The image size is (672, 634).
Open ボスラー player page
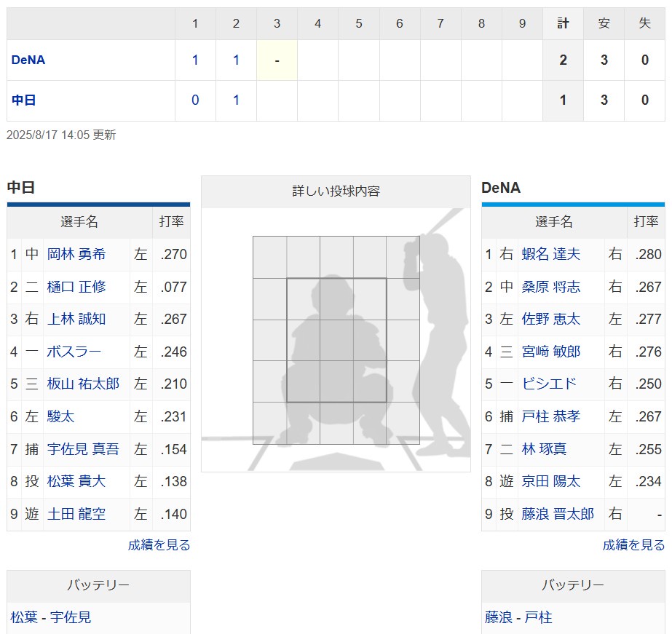[74, 352]
